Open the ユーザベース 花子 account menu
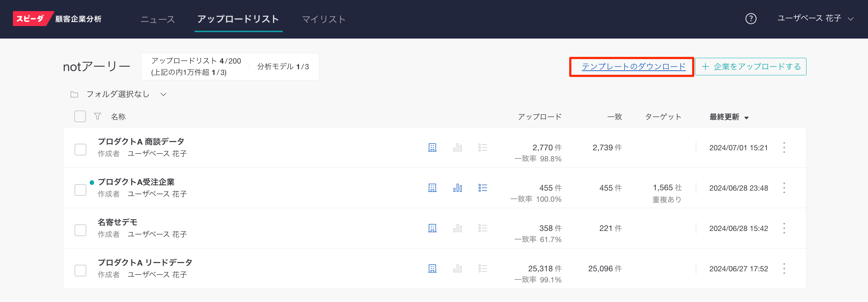 (x=815, y=19)
